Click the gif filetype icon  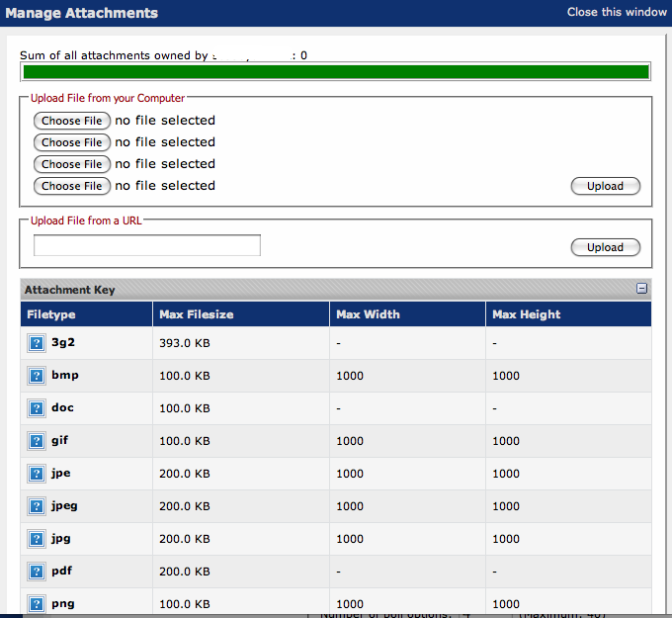pyautogui.click(x=37, y=441)
